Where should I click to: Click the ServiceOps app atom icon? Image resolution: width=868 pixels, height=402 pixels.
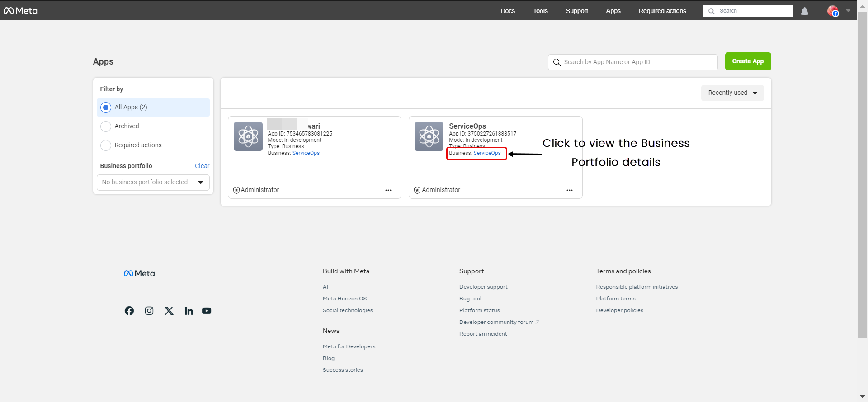pos(429,136)
